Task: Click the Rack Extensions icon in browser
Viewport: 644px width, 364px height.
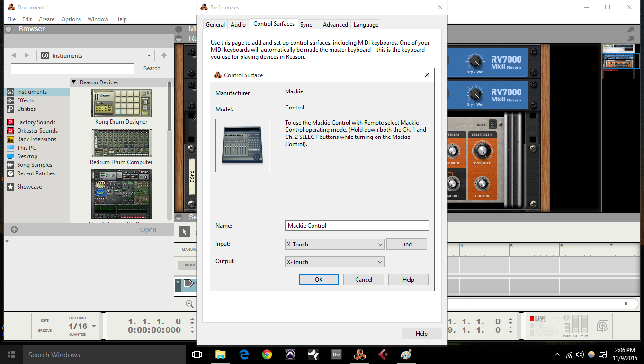Action: [x=10, y=139]
